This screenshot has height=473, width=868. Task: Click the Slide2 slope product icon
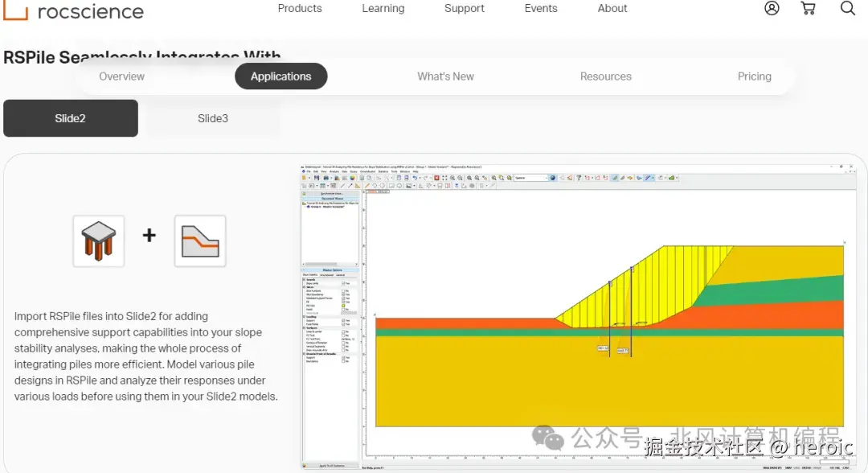(x=200, y=241)
